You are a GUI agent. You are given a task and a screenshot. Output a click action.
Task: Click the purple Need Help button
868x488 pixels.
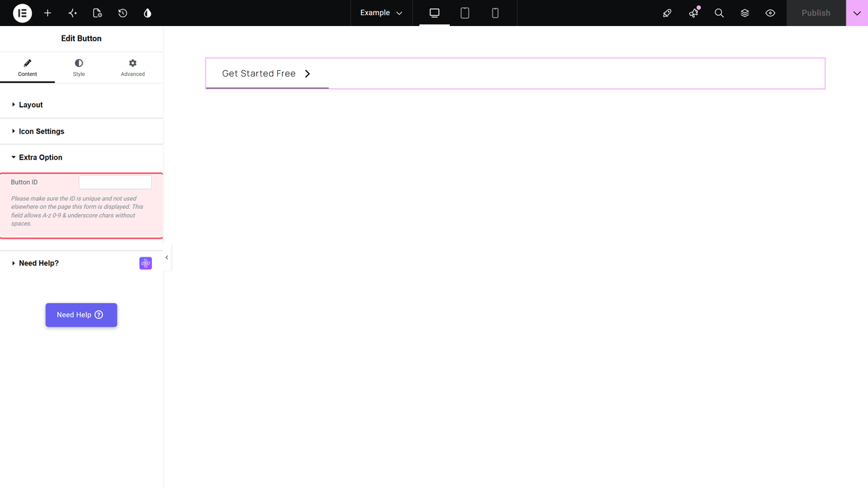[x=81, y=315]
